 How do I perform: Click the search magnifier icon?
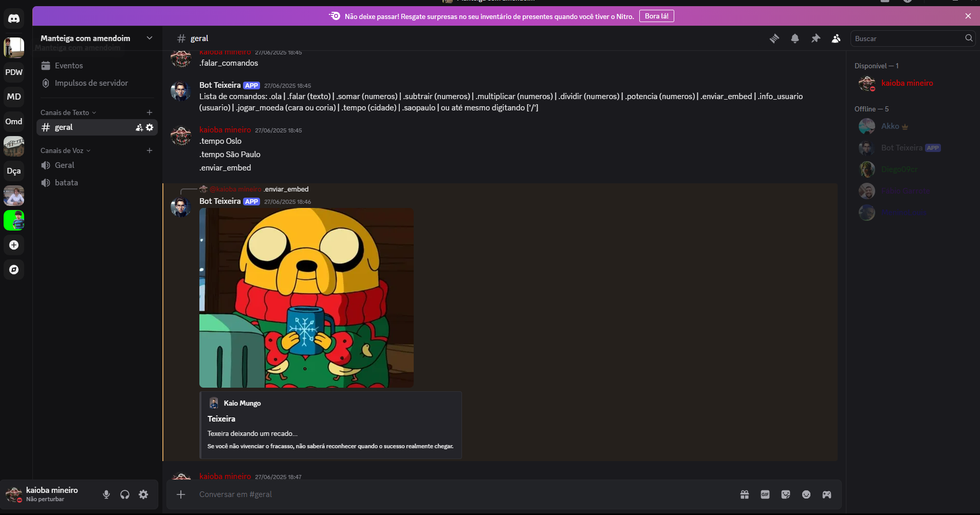969,38
